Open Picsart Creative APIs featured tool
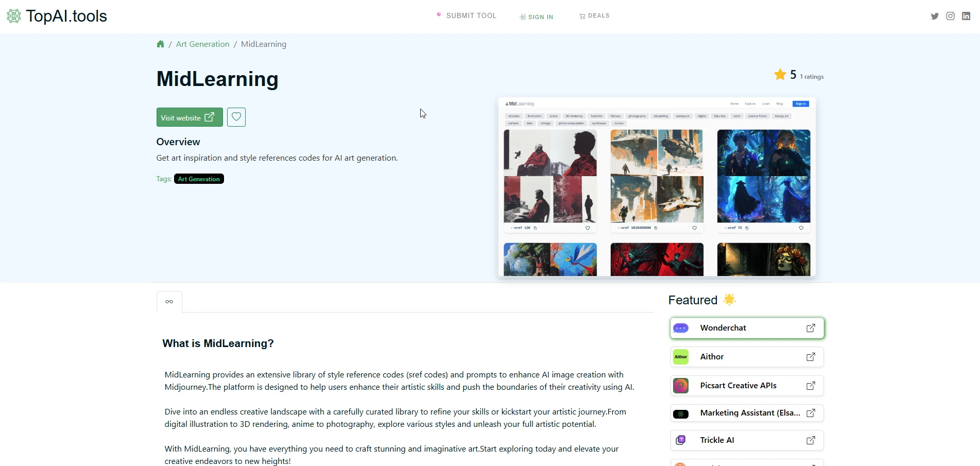The width and height of the screenshot is (980, 466). pos(747,386)
